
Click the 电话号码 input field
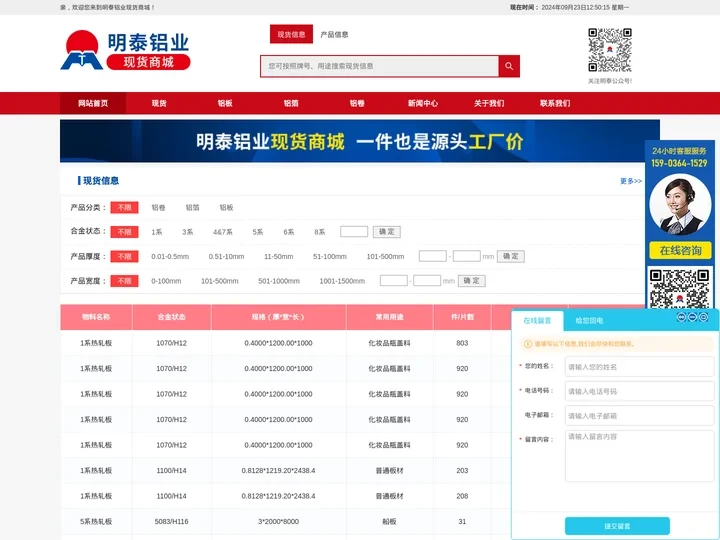coord(640,391)
